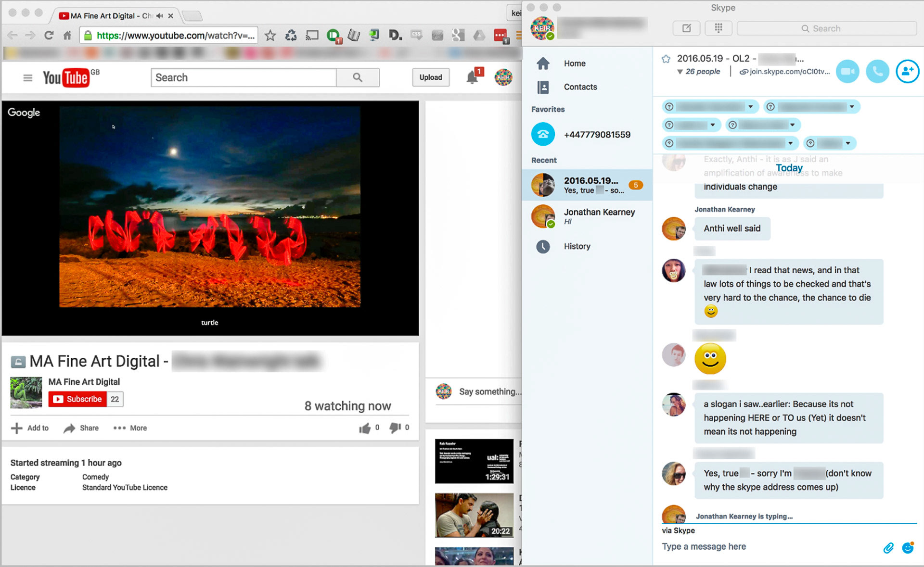Image resolution: width=924 pixels, height=567 pixels.
Task: Bookmark page with the star icon
Action: click(x=270, y=36)
